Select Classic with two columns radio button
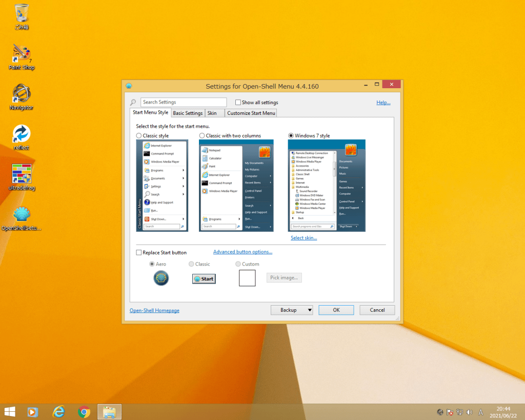This screenshot has height=420, width=525. pos(202,136)
